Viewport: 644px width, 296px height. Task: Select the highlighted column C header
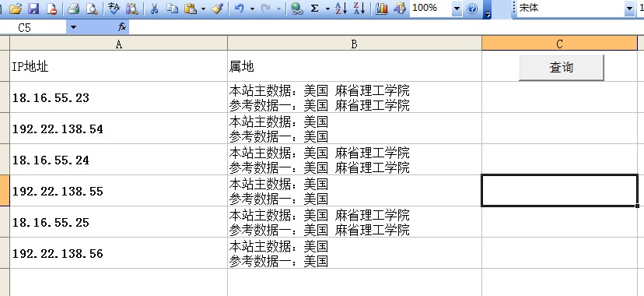(559, 43)
